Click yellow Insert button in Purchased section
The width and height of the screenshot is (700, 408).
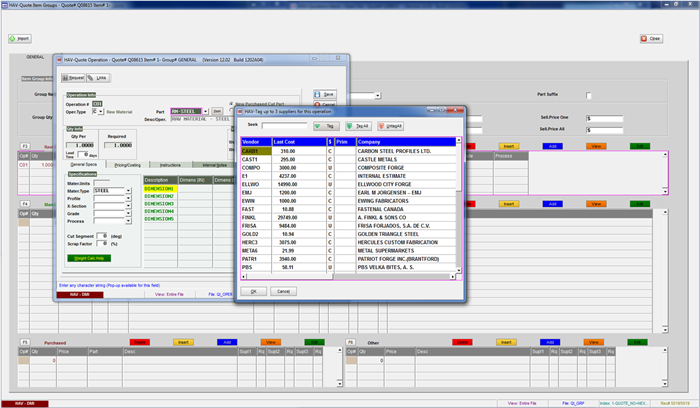pos(183,342)
